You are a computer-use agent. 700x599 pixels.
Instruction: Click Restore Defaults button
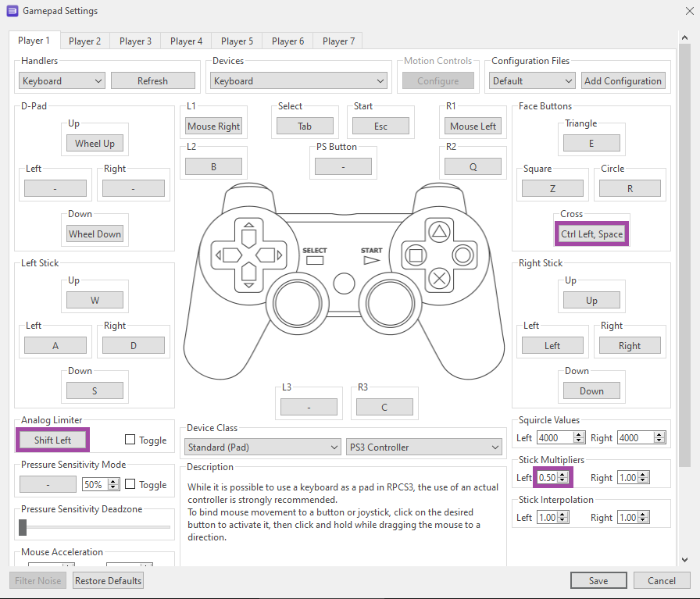pos(108,580)
